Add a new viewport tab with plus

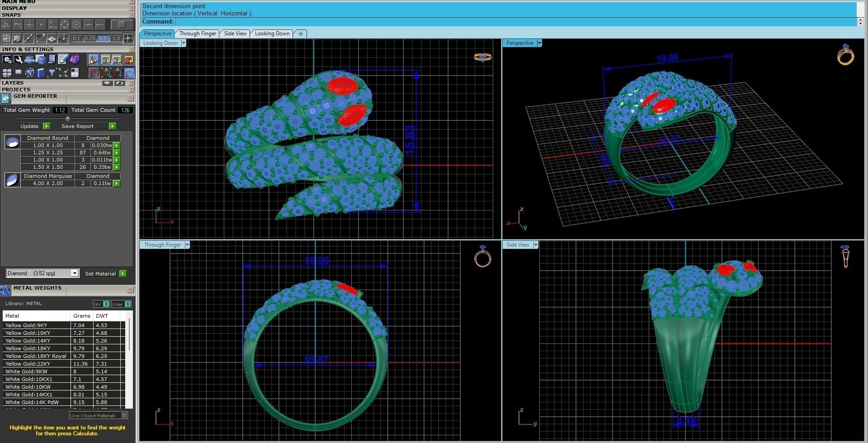(x=301, y=33)
